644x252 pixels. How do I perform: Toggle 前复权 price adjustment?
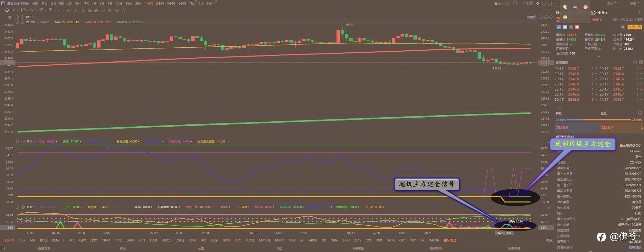pos(531,17)
